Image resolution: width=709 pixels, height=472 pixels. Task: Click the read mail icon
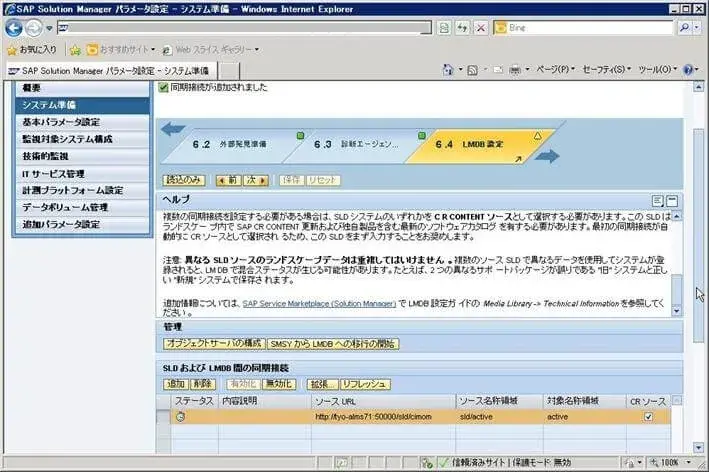[498, 70]
